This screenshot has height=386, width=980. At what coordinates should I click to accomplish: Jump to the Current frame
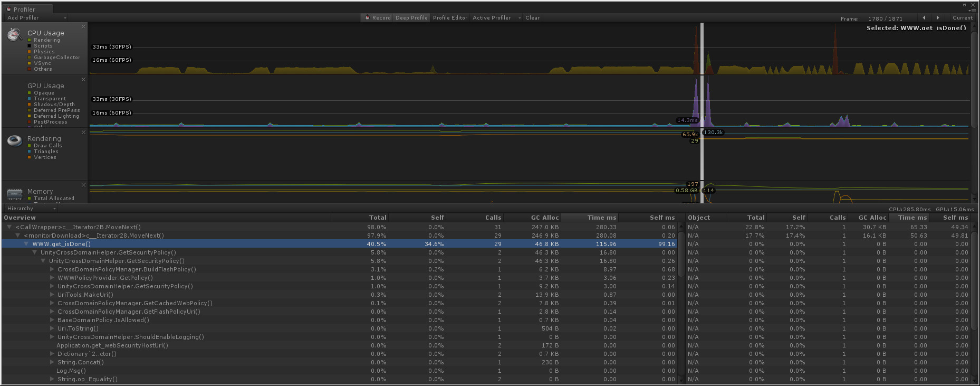(962, 18)
